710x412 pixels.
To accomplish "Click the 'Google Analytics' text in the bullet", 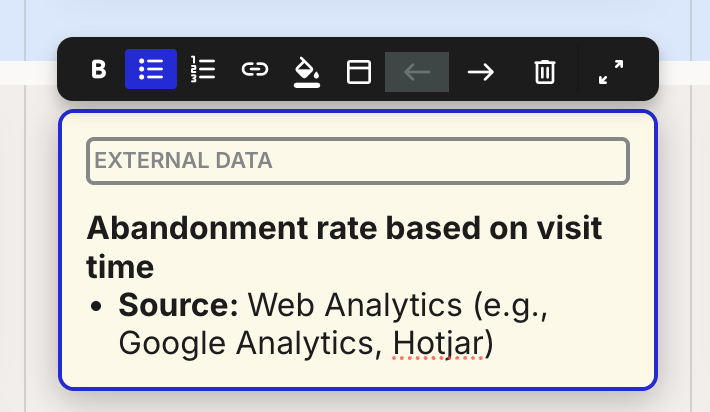I will click(x=249, y=343).
